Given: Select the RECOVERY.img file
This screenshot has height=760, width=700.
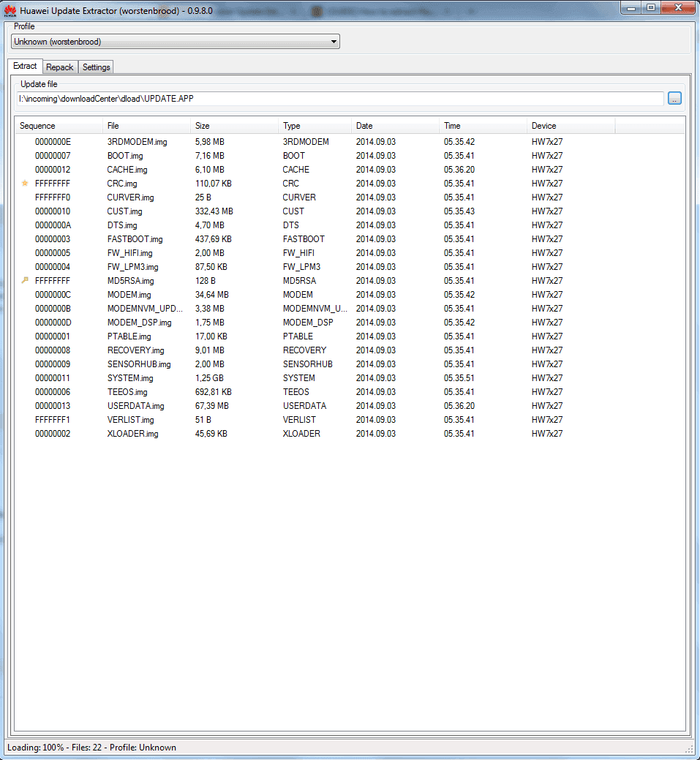Looking at the screenshot, I should (136, 350).
